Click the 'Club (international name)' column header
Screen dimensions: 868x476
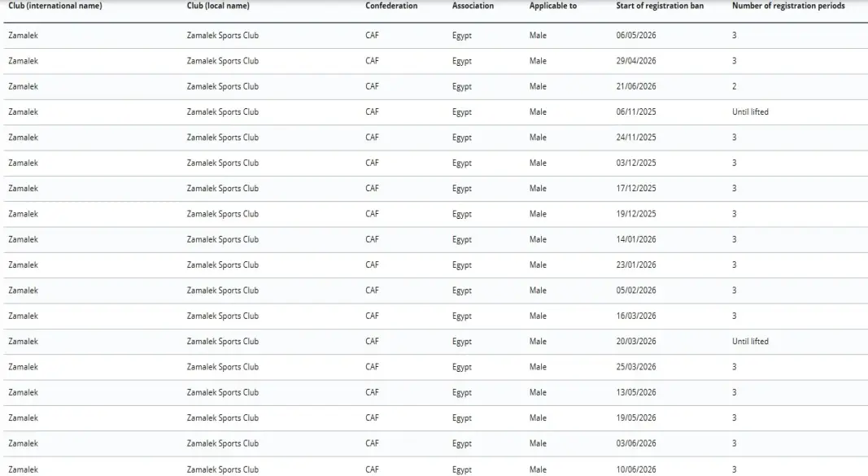click(55, 6)
